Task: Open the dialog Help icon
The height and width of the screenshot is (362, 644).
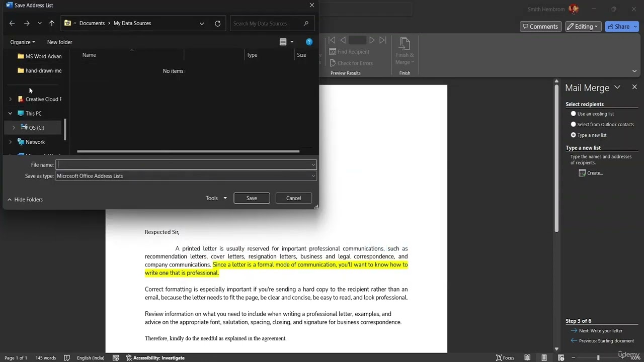Action: (x=309, y=42)
